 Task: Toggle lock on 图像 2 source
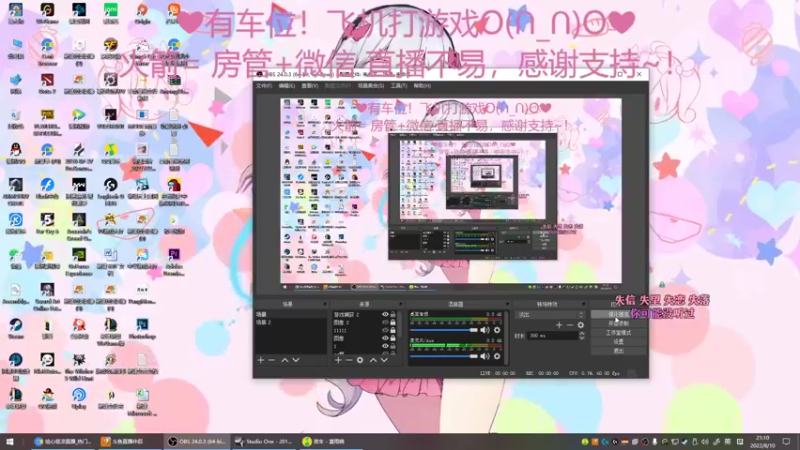click(393, 322)
